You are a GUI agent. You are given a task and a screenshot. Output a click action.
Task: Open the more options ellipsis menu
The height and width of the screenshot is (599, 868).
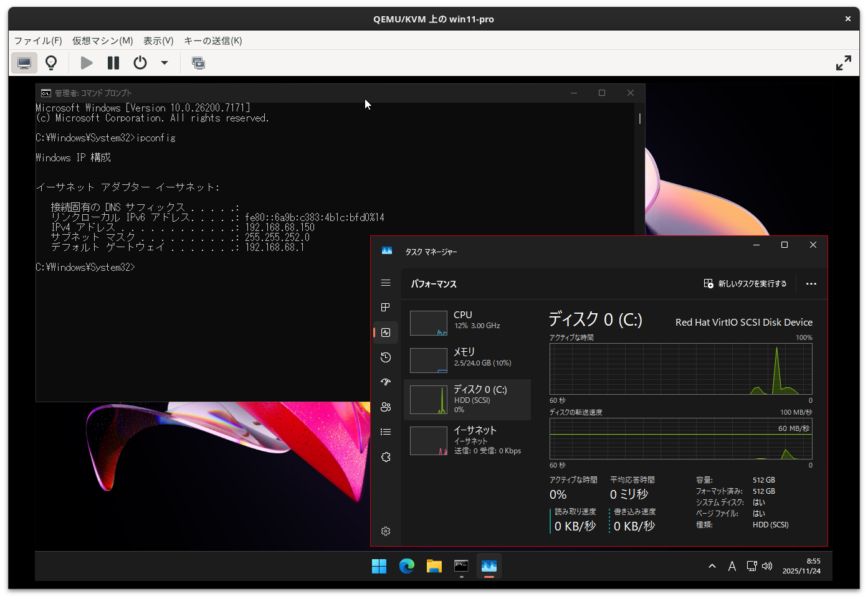[x=811, y=283]
